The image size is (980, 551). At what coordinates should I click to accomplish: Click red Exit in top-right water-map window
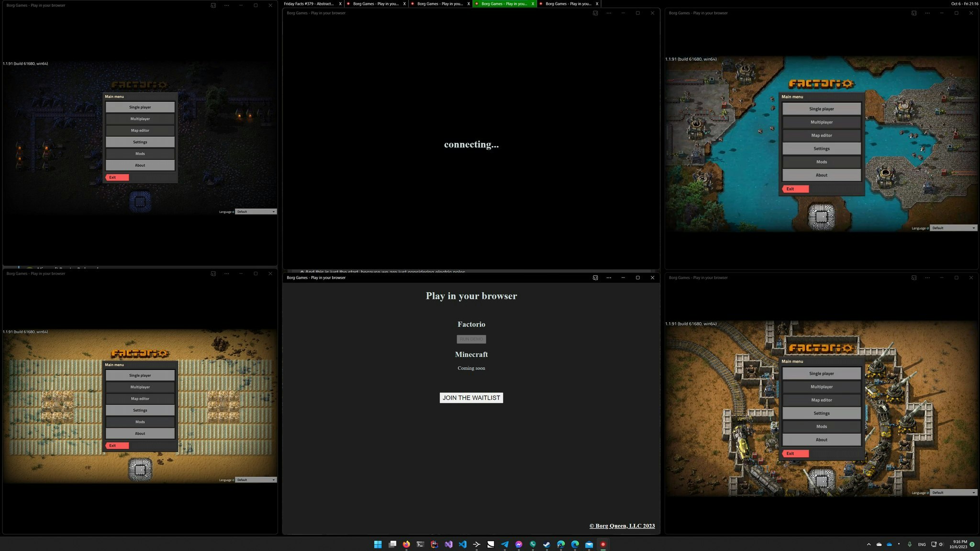(795, 189)
